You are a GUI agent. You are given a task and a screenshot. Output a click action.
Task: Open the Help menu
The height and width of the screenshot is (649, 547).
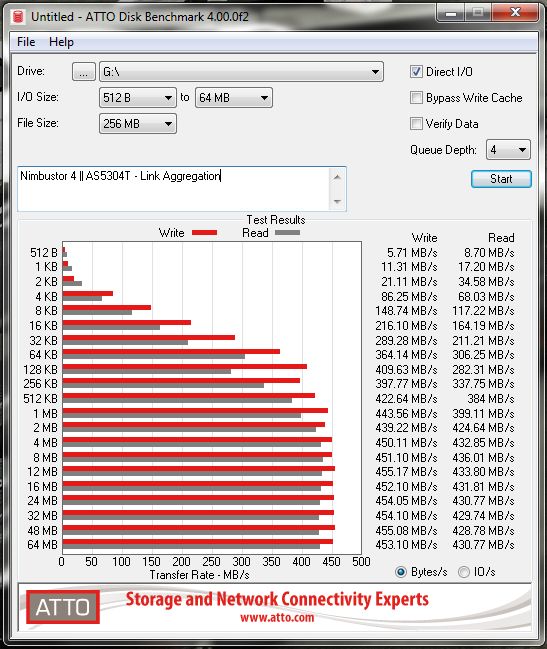[61, 42]
